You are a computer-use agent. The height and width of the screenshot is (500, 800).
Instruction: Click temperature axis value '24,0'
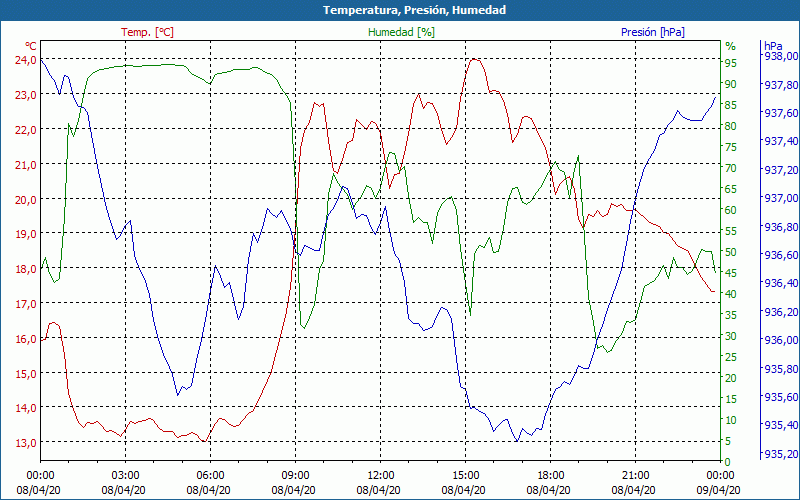click(26, 60)
